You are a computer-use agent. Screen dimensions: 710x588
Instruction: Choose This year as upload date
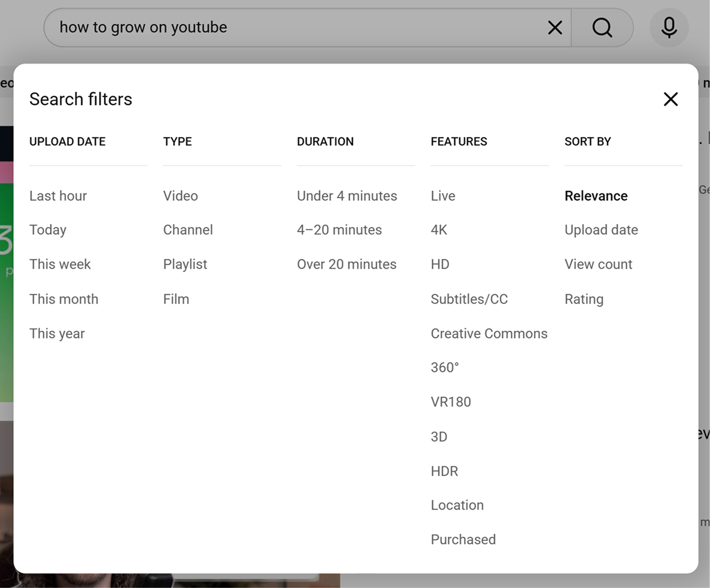pyautogui.click(x=57, y=333)
